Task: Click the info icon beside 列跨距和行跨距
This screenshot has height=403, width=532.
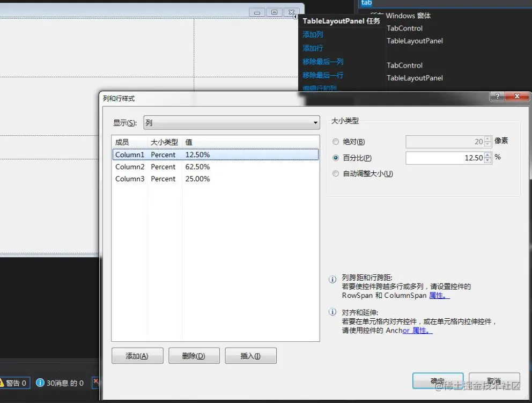Action: (332, 280)
